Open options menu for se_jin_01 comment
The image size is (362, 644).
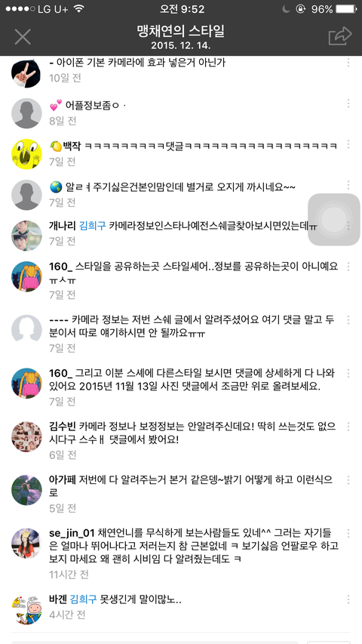tap(348, 533)
